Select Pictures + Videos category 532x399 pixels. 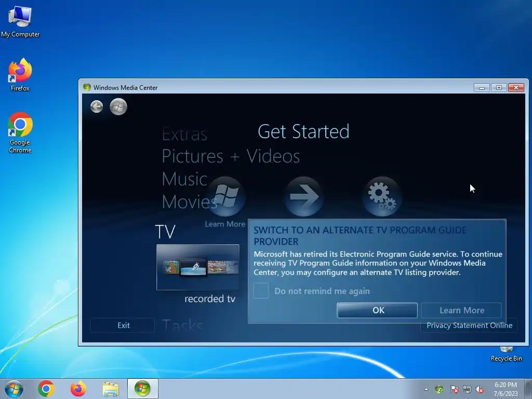[x=231, y=156]
